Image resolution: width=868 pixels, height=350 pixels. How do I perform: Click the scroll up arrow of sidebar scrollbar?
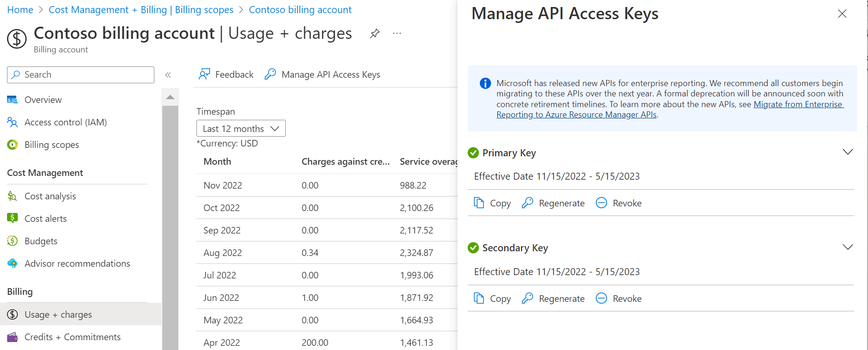170,97
